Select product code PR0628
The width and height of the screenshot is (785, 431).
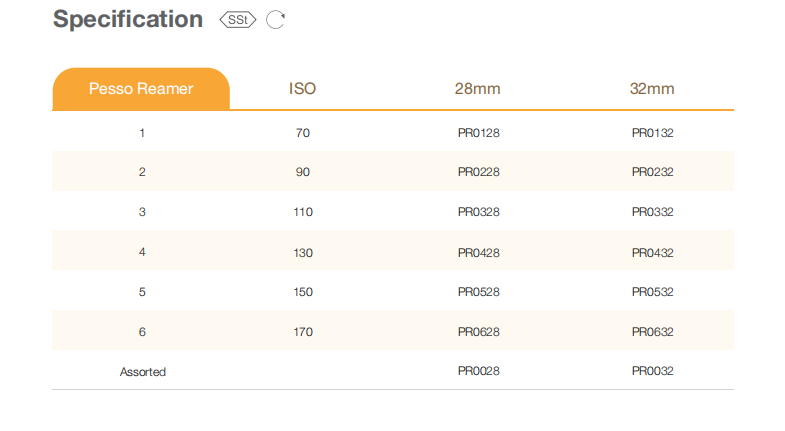(478, 332)
